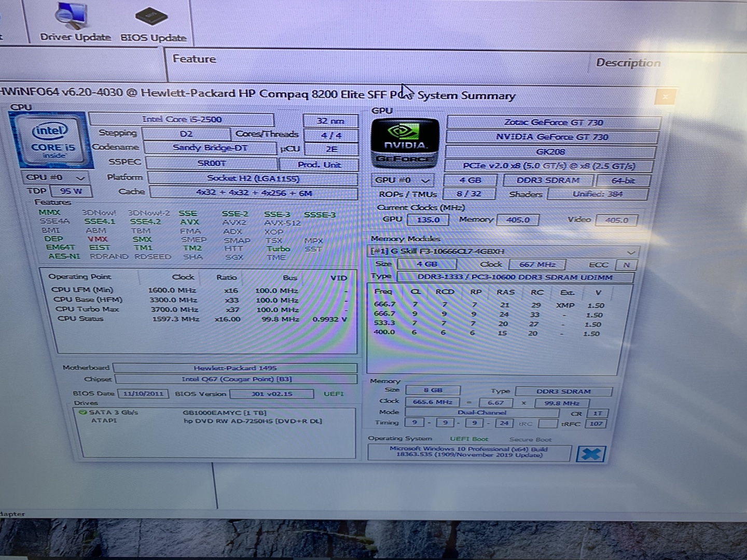Click the Prod. Unit field
This screenshot has width=747, height=560.
click(x=319, y=165)
